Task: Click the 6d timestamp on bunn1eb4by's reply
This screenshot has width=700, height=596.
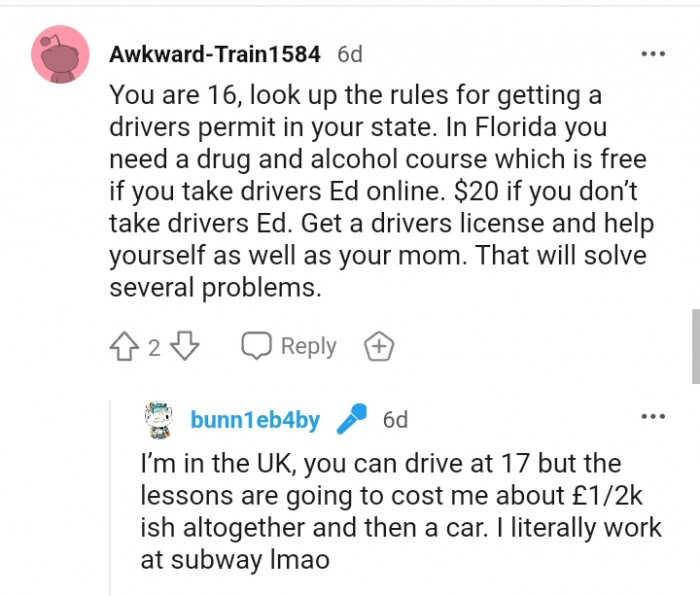Action: click(395, 420)
